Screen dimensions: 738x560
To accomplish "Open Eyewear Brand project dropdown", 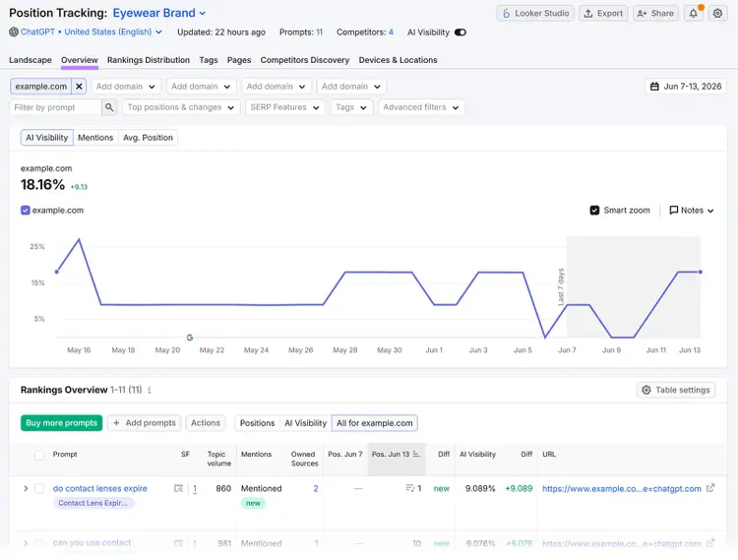I will pos(159,13).
